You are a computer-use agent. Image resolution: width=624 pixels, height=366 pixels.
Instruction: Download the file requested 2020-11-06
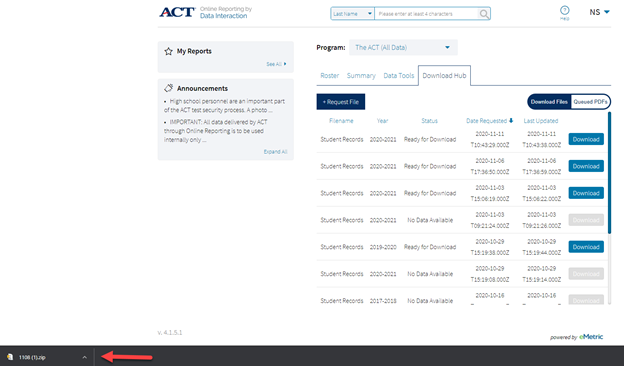(x=586, y=166)
